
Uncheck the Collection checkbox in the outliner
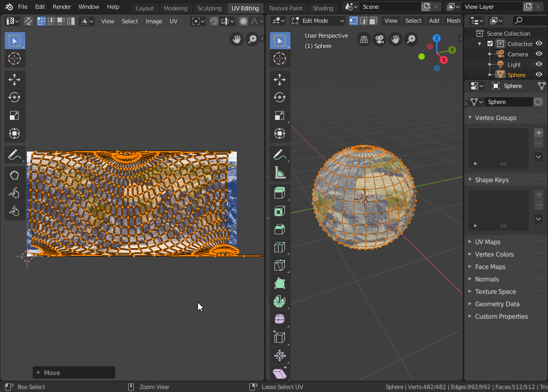(x=490, y=44)
